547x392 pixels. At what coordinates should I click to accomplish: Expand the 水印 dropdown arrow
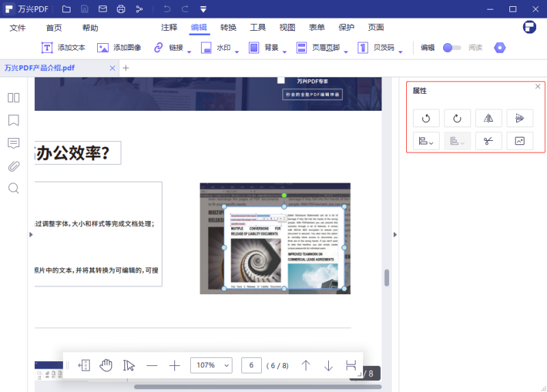237,52
